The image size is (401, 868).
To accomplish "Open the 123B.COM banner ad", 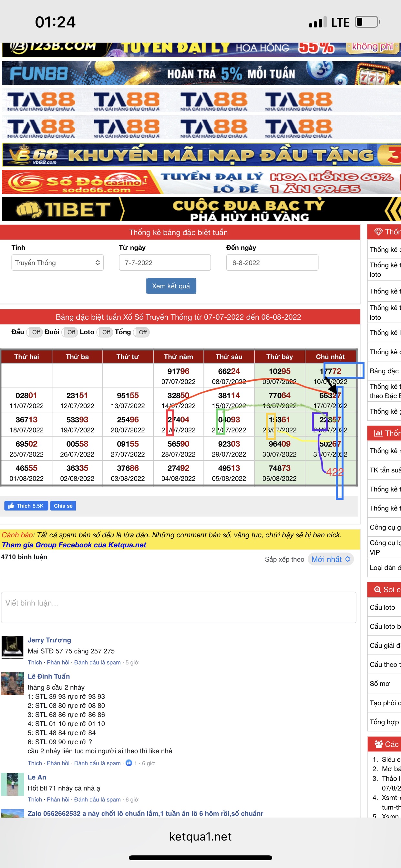I will tap(201, 49).
